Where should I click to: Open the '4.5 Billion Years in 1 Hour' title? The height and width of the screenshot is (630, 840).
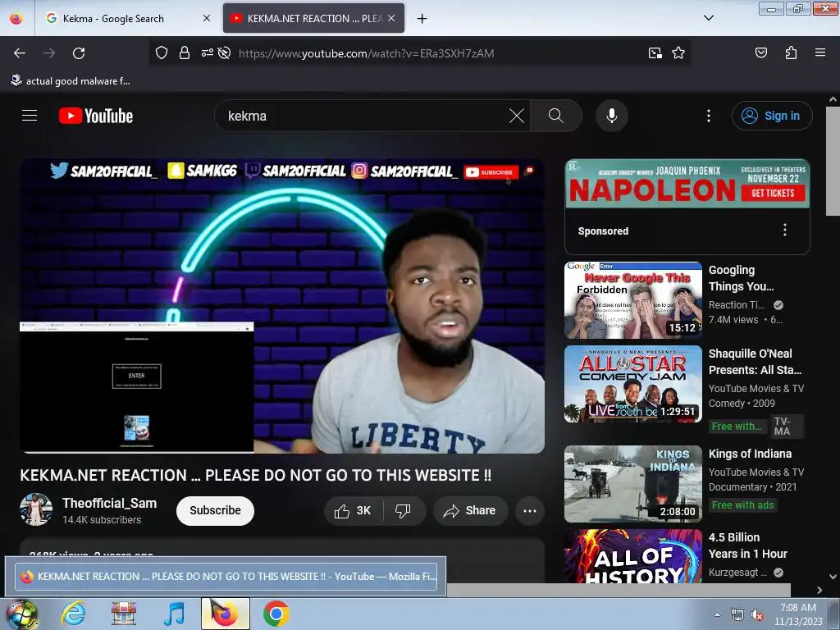(748, 546)
